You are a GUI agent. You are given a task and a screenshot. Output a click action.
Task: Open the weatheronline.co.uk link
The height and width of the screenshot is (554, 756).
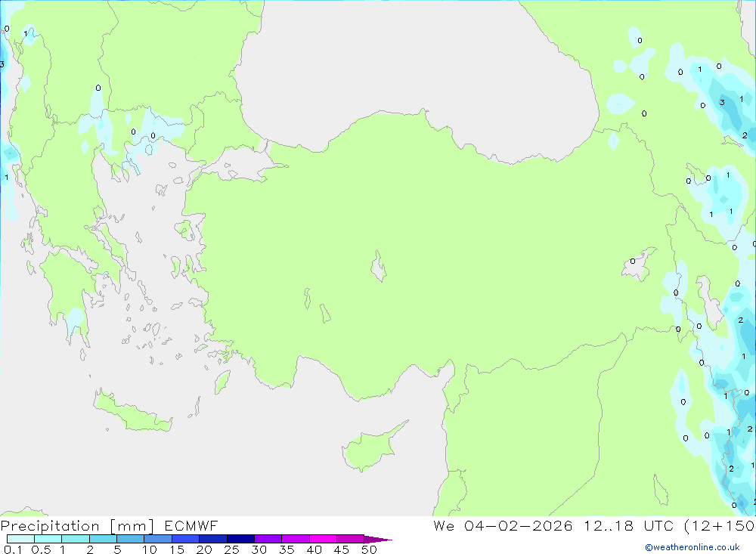click(692, 547)
